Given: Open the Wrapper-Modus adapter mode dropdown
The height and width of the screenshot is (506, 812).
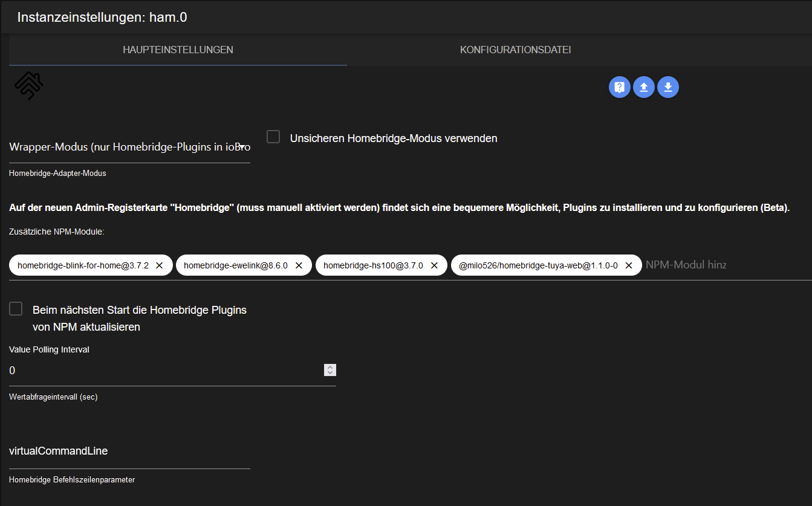Looking at the screenshot, I should click(129, 147).
